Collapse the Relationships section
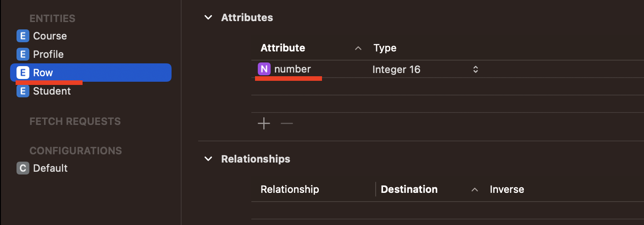Image resolution: width=644 pixels, height=225 pixels. (208, 159)
